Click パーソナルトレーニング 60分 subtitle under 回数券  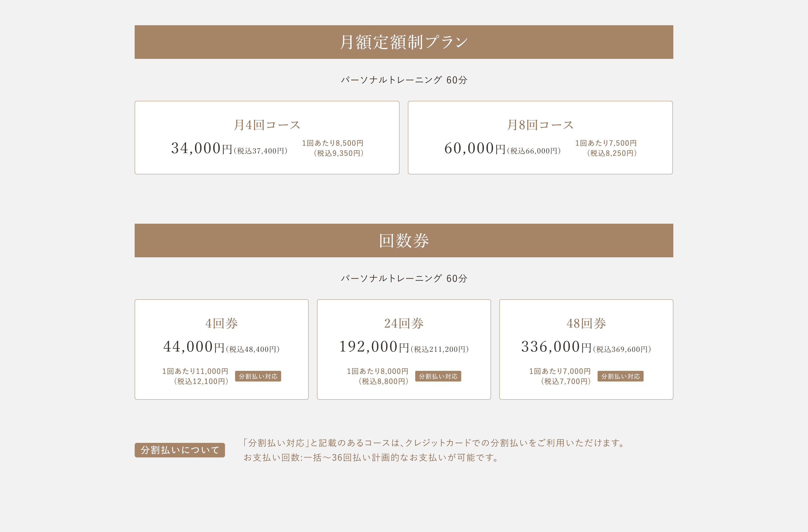pos(404,279)
